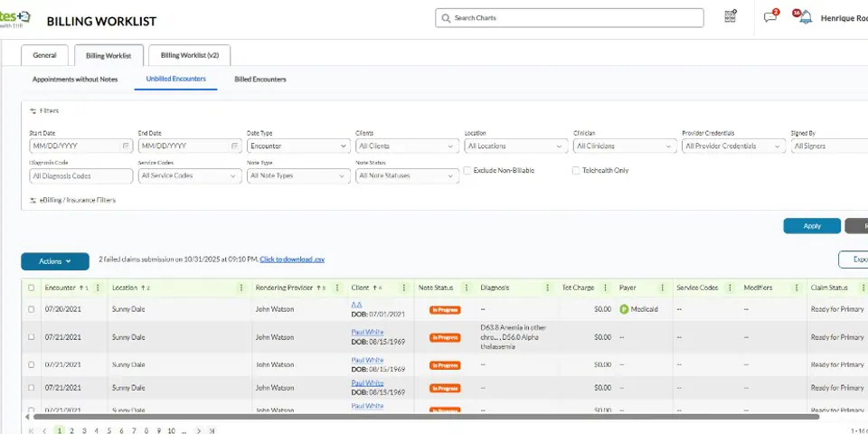Open the Billed Encounters sub-tab

point(260,80)
